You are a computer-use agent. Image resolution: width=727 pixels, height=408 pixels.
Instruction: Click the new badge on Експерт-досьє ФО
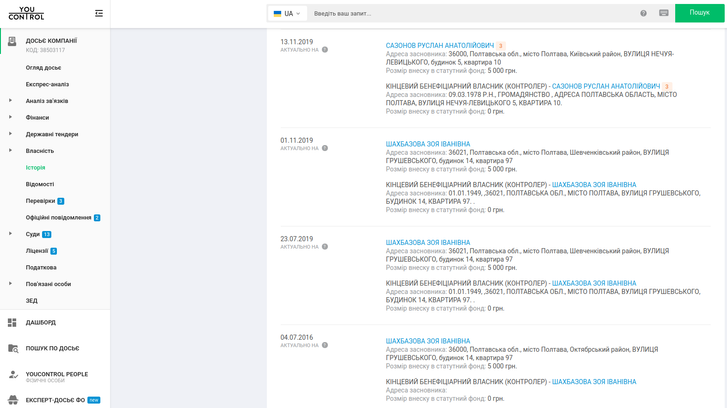coord(94,400)
